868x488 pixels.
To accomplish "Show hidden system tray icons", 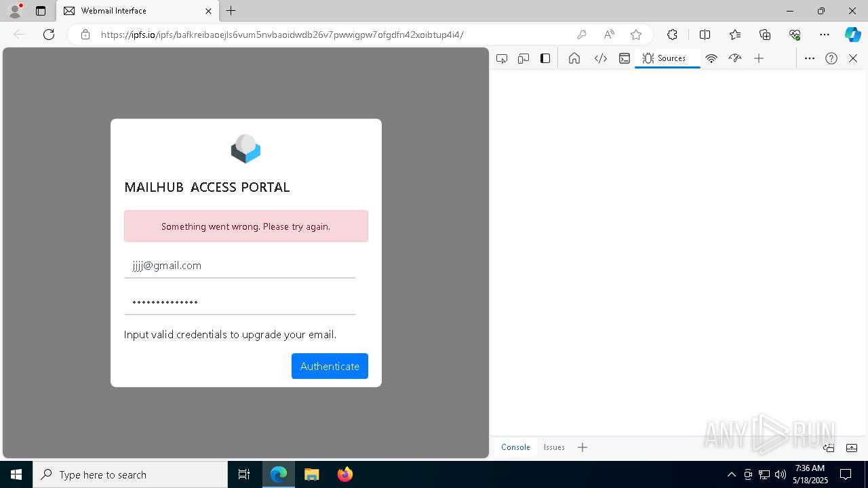I will (x=732, y=474).
